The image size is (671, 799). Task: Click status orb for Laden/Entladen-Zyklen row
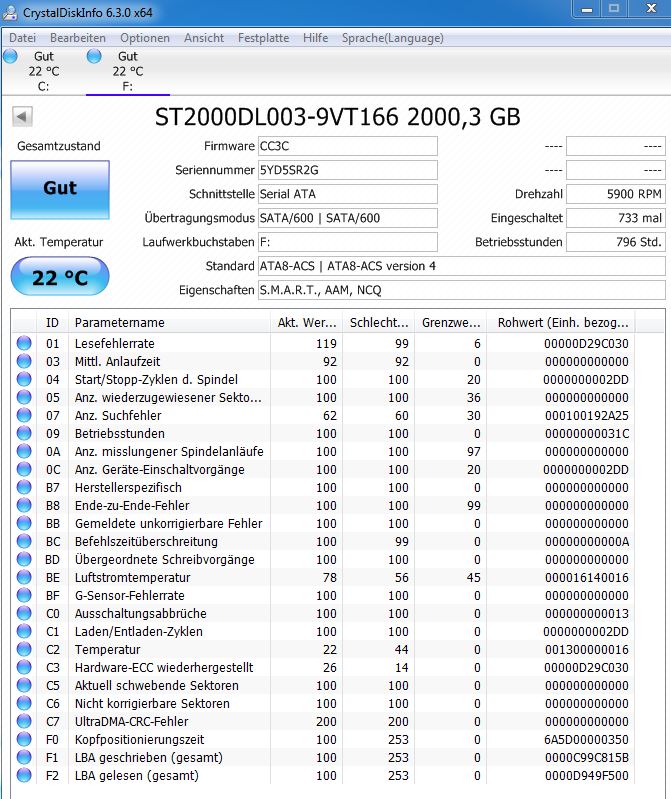[24, 631]
